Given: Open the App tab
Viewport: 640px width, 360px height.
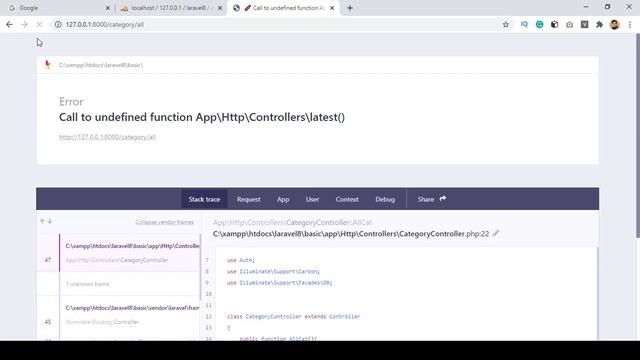Looking at the screenshot, I should (283, 199).
